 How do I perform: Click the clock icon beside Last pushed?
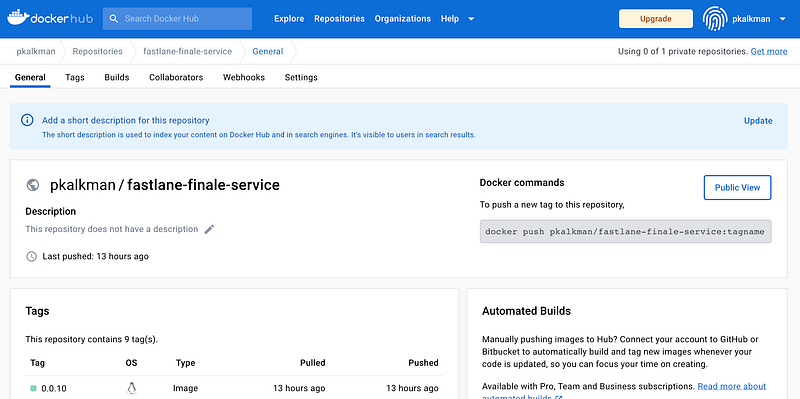[31, 256]
